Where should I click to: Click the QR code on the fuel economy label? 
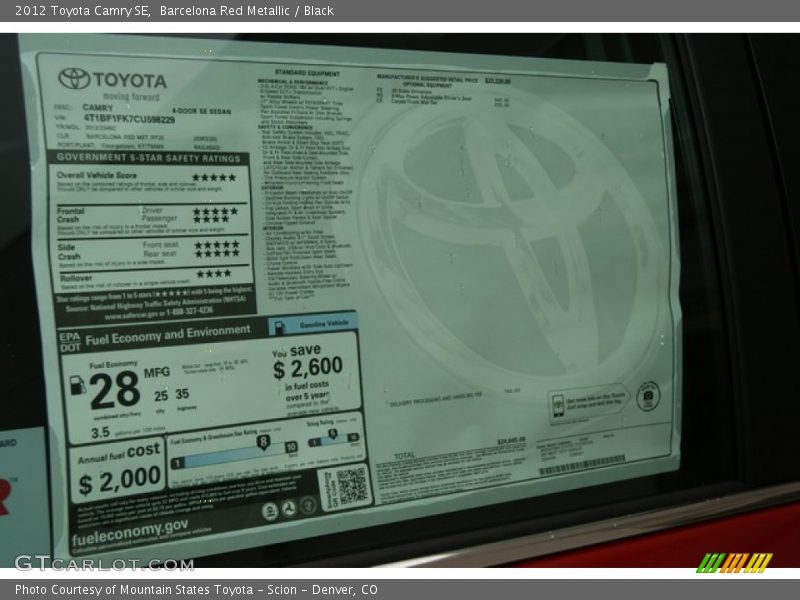click(x=352, y=485)
